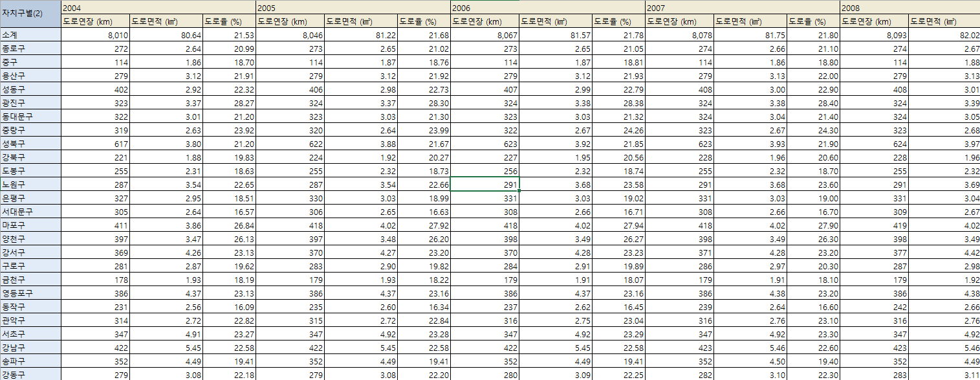Image resolution: width=980 pixels, height=380 pixels.
Task: Select 소계 cell with value 8,078
Action: tap(680, 35)
